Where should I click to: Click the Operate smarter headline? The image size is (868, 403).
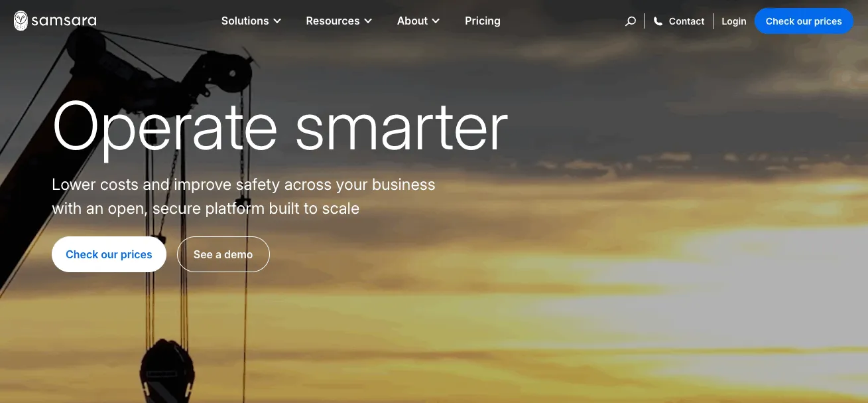pos(280,127)
